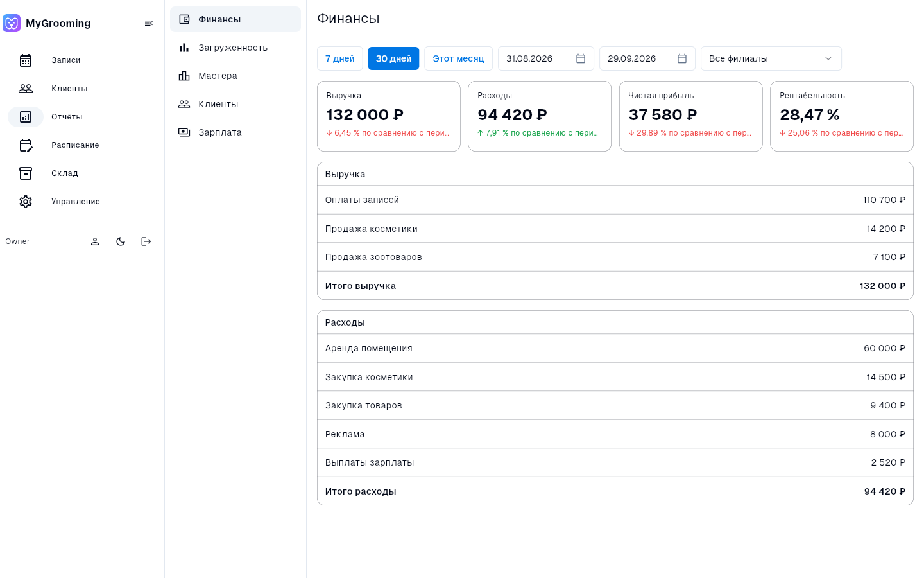Image resolution: width=924 pixels, height=578 pixels.
Task: Click the Зарплата money icon
Action: [184, 132]
